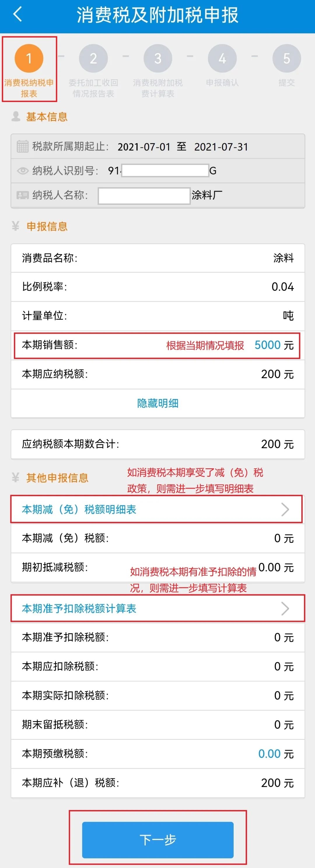Select step 4 申报确认 circle
This screenshot has height=868, width=315.
(222, 58)
